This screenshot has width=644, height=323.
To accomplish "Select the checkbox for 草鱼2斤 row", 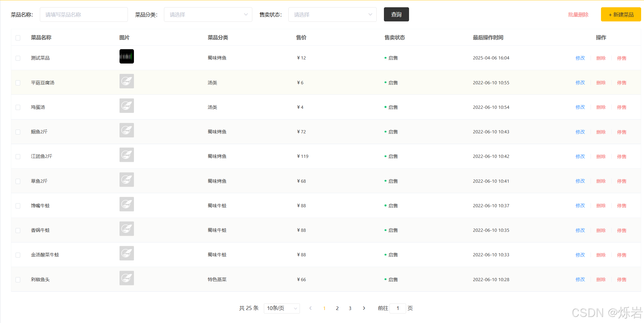I will (x=18, y=181).
